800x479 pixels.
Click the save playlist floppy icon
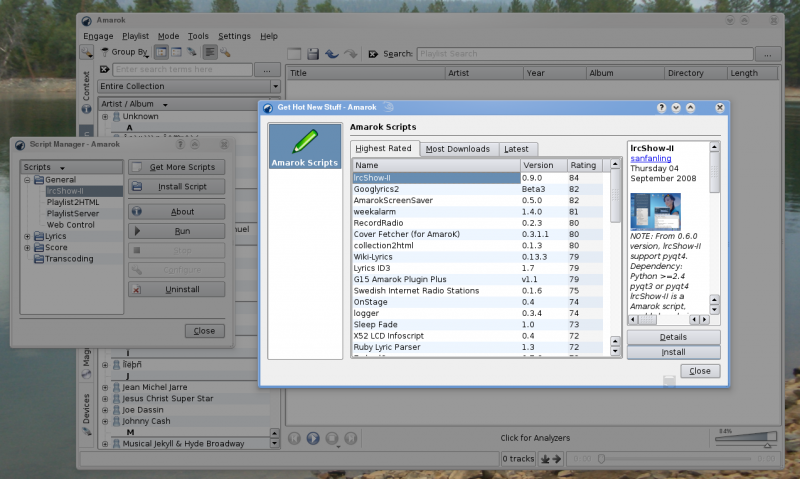point(313,54)
